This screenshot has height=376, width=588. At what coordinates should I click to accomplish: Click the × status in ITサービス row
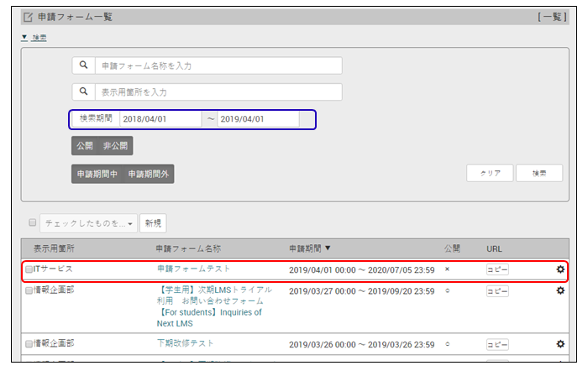(447, 269)
